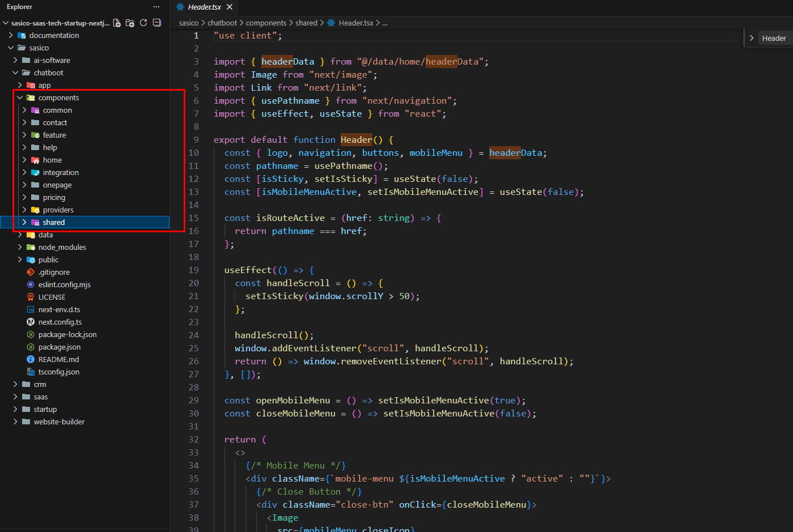
Task: Click the tsconfig.json file icon
Action: 31,372
